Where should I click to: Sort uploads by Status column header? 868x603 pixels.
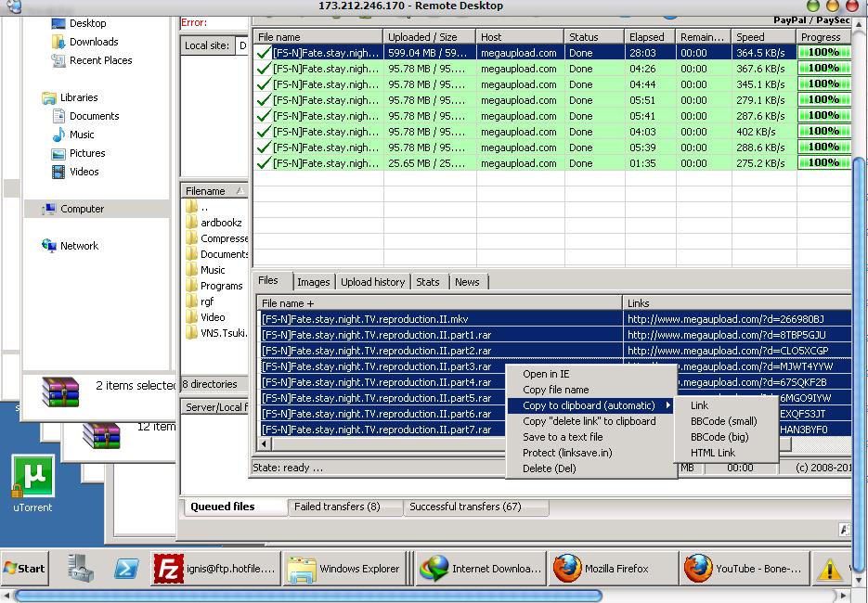point(594,37)
